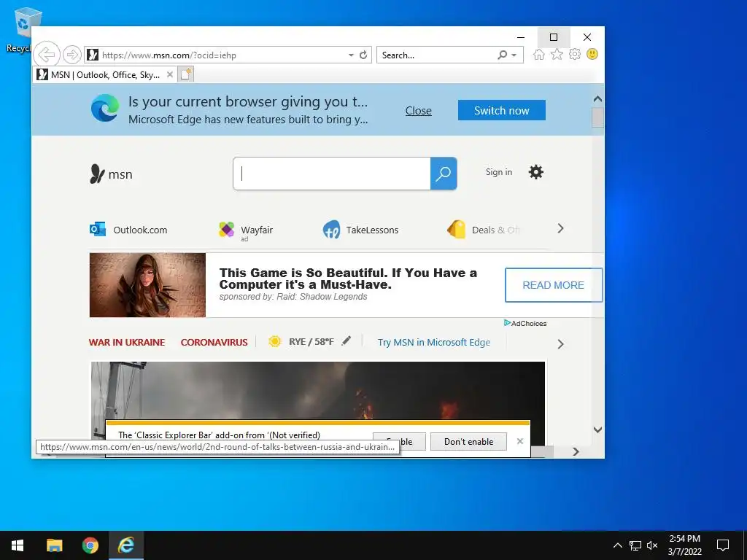The width and height of the screenshot is (747, 560).
Task: Click the Don't enable add-on button
Action: (469, 441)
